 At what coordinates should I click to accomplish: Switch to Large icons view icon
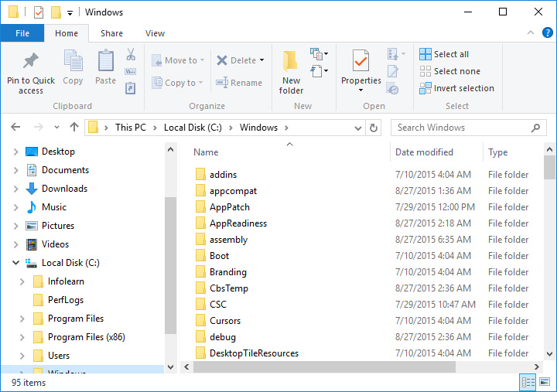click(545, 383)
